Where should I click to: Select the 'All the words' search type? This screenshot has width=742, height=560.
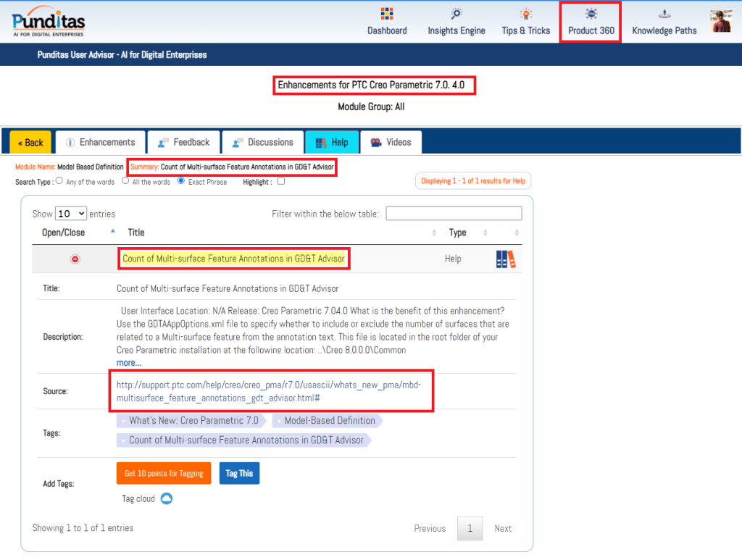point(125,181)
